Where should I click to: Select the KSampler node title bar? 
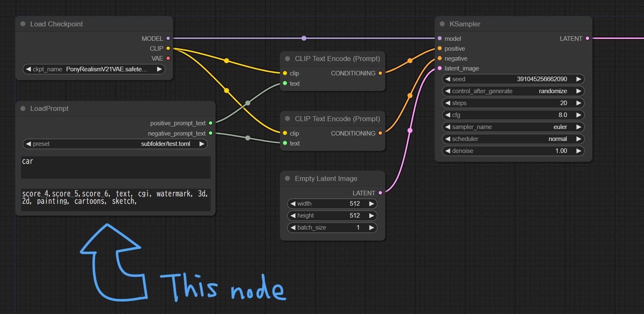(x=513, y=24)
